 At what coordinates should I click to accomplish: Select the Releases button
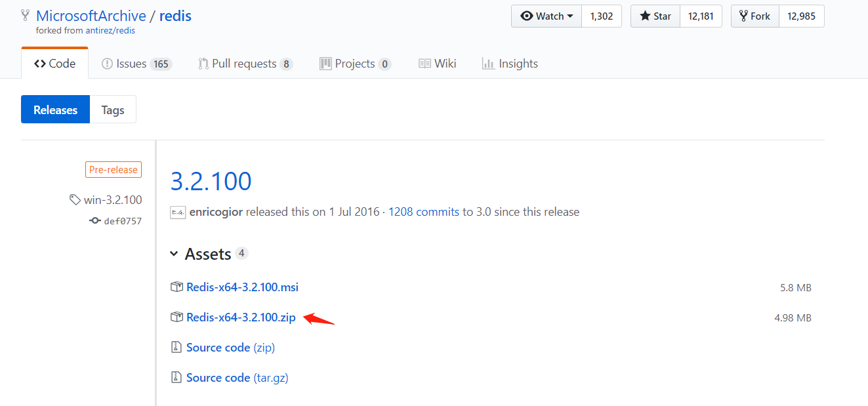[55, 110]
